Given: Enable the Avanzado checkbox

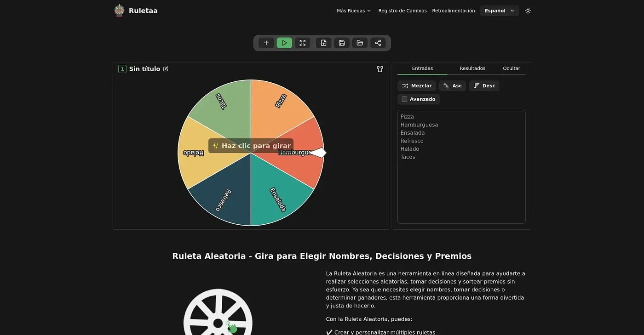Looking at the screenshot, I should [x=405, y=99].
